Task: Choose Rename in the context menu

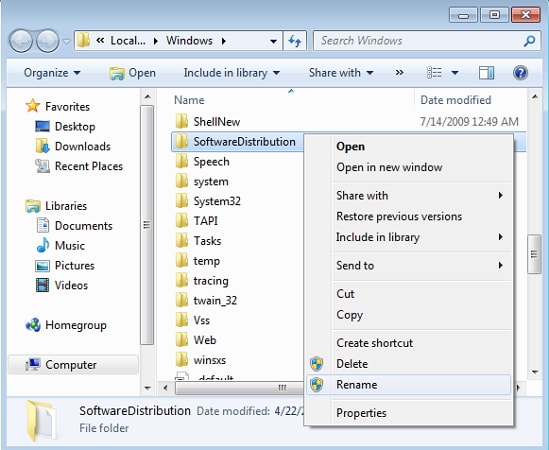Action: (x=408, y=385)
